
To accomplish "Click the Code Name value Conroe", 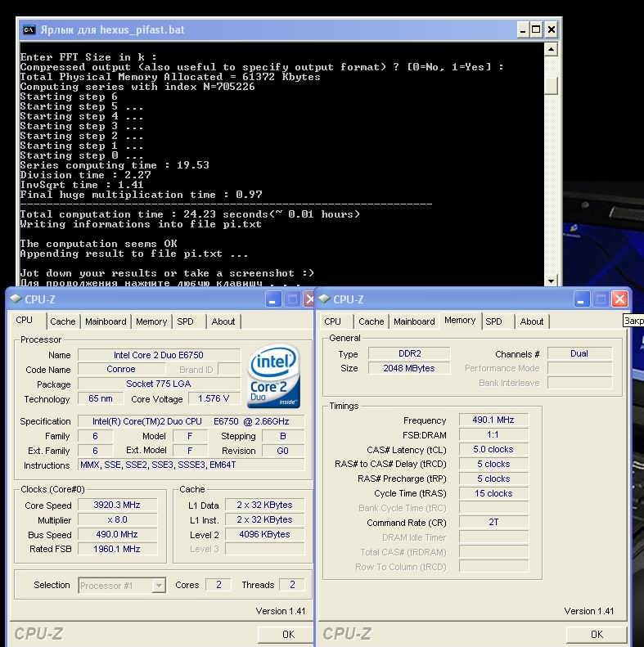I will 121,369.
